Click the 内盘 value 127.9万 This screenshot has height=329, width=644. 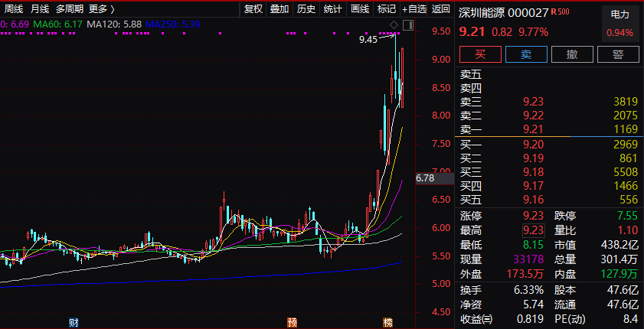coord(619,274)
